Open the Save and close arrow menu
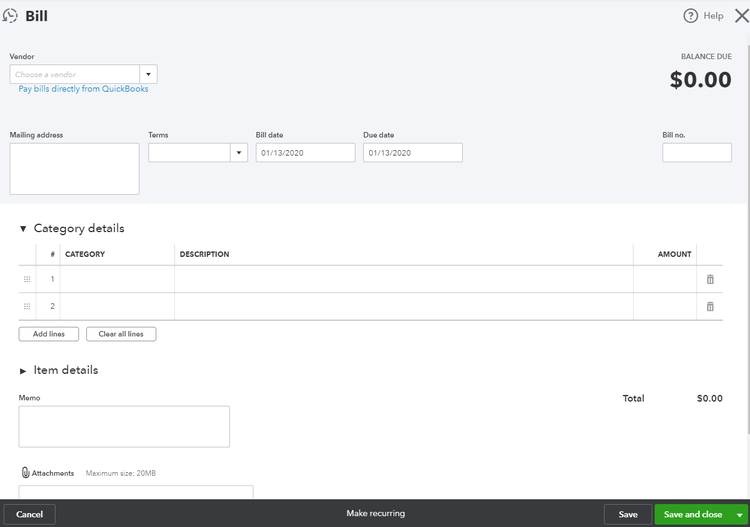 739,515
